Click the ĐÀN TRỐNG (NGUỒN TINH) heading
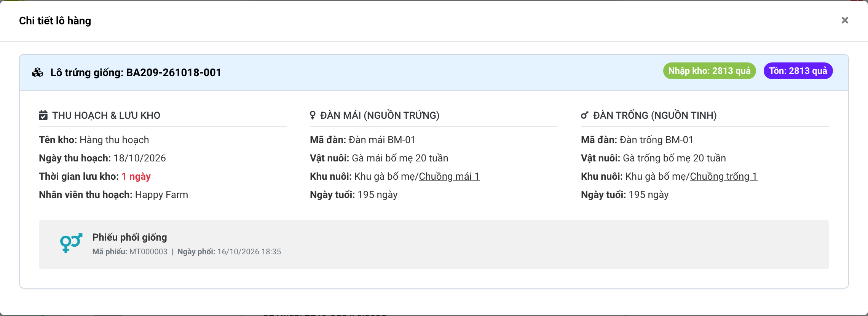Screen dimensions: 868x316 pyautogui.click(x=655, y=115)
